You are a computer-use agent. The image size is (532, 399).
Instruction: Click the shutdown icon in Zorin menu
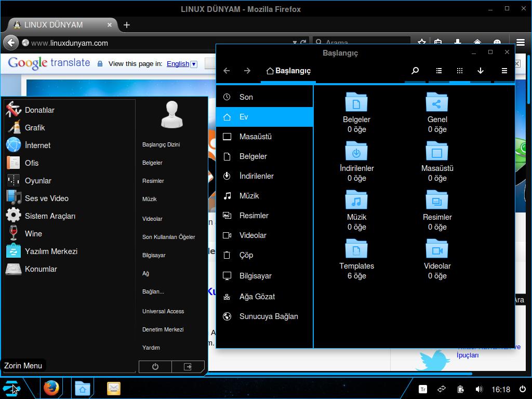pyautogui.click(x=155, y=366)
